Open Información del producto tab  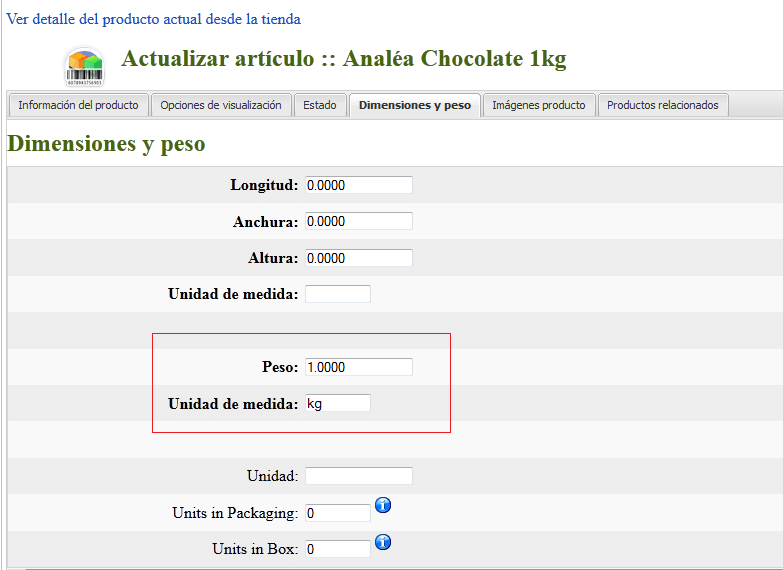click(x=78, y=105)
